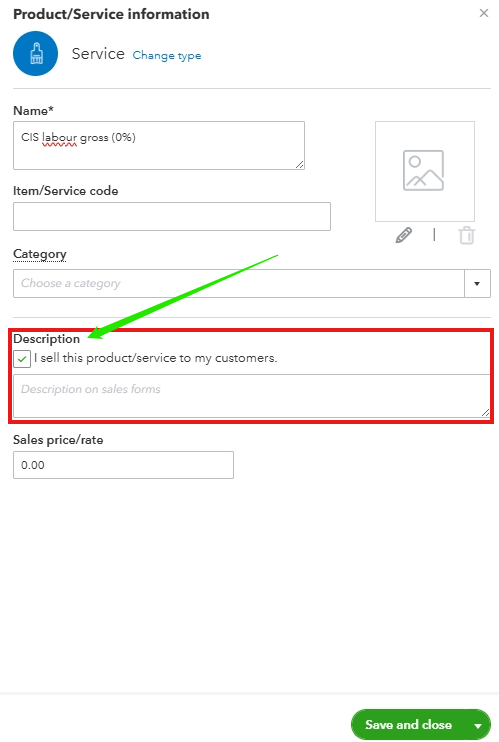The height and width of the screenshot is (742, 499).
Task: Open the arrow beside Save and close
Action: click(478, 725)
